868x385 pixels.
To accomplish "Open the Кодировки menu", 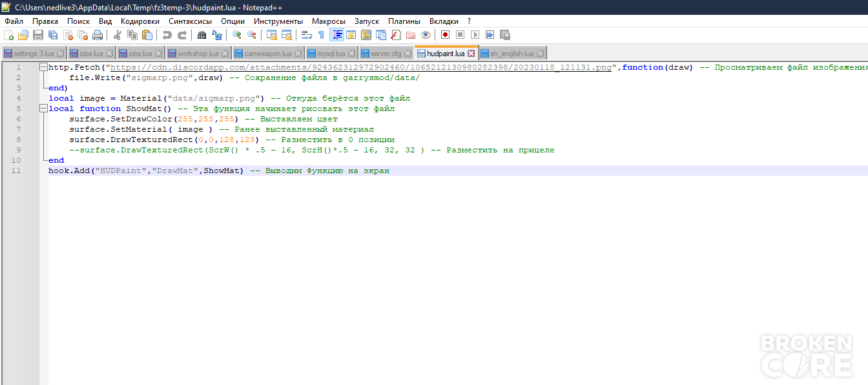I will pyautogui.click(x=140, y=21).
